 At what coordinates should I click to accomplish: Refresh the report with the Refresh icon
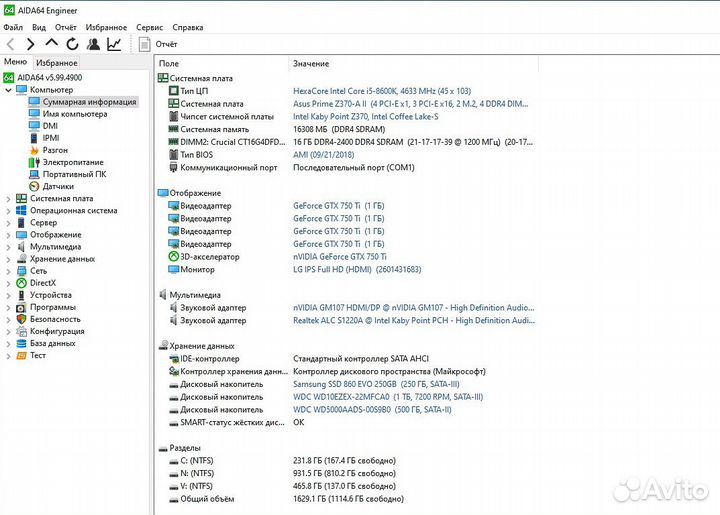click(73, 44)
